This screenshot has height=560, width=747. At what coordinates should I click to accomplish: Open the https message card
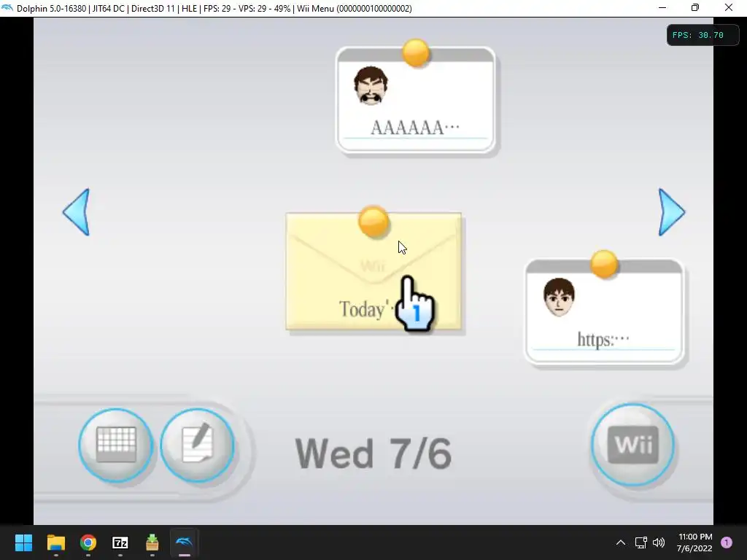(x=604, y=312)
